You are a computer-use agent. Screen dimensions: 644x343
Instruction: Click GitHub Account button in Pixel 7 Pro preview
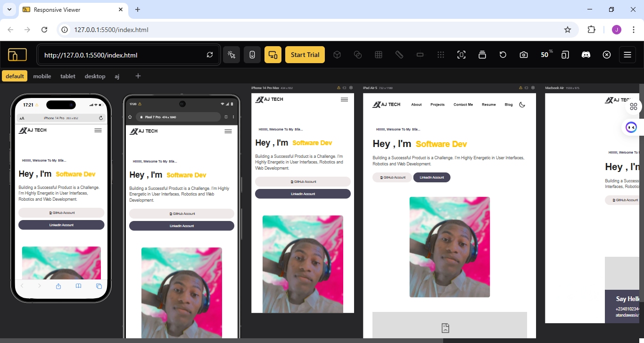182,214
